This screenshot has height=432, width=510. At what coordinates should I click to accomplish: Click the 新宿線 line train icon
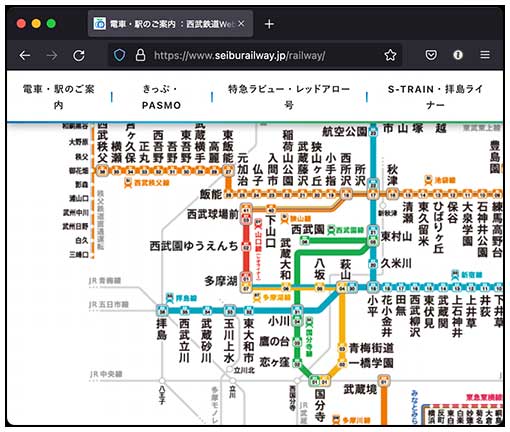click(455, 275)
